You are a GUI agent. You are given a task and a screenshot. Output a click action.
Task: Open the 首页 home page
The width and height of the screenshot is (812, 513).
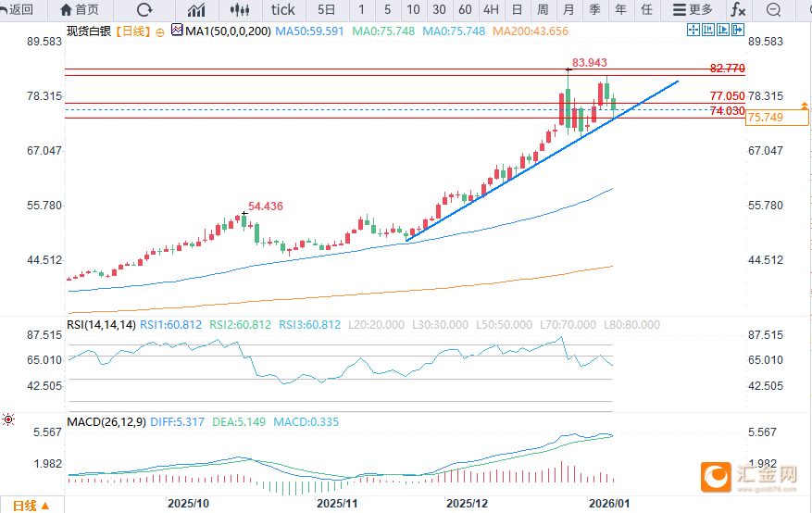(x=80, y=9)
